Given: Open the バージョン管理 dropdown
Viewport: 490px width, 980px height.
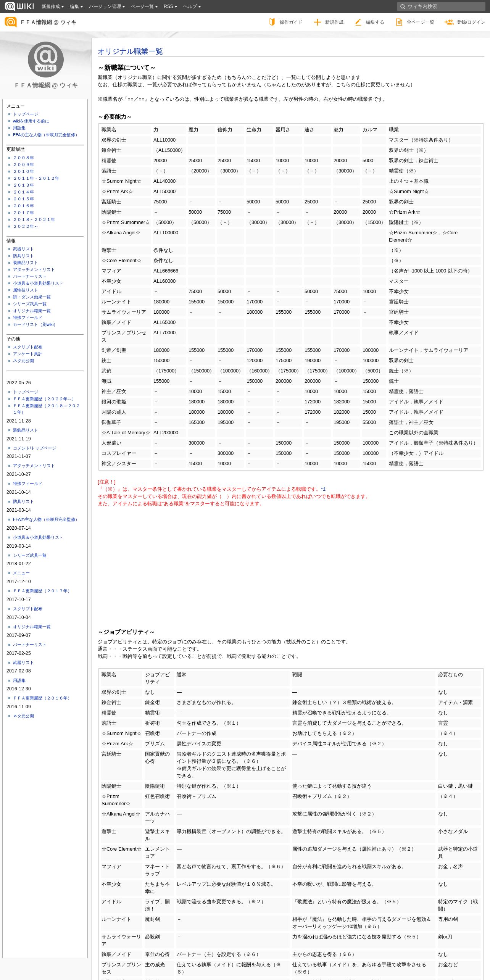Looking at the screenshot, I should (x=107, y=6).
